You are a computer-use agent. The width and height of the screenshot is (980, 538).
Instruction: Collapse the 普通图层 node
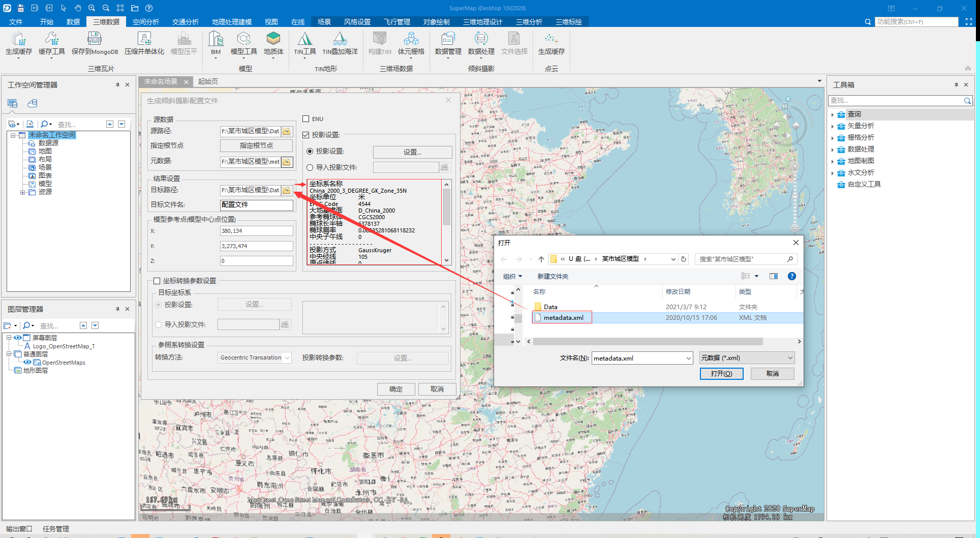pyautogui.click(x=9, y=354)
